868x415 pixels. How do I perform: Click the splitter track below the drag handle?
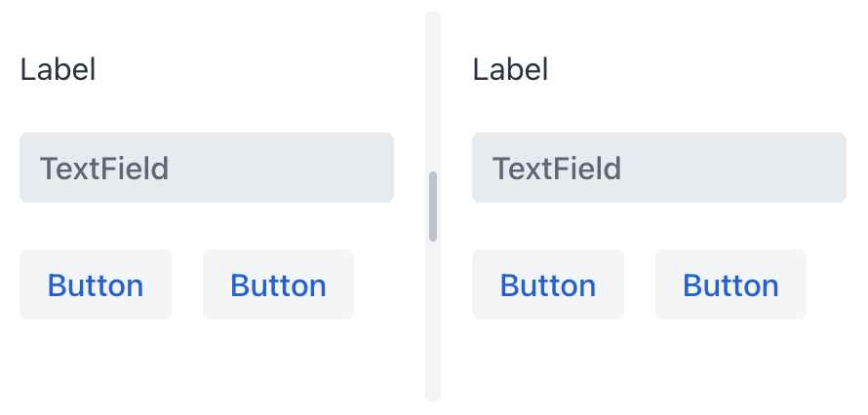point(433,321)
